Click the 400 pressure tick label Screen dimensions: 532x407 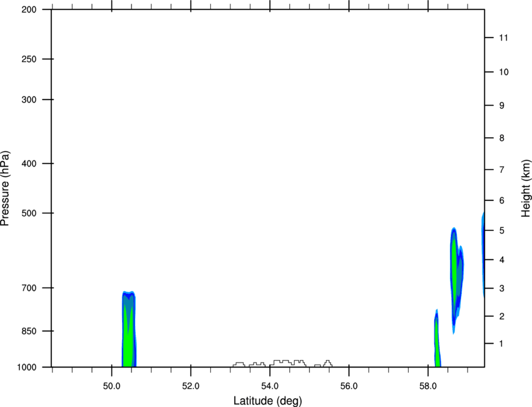(29, 163)
